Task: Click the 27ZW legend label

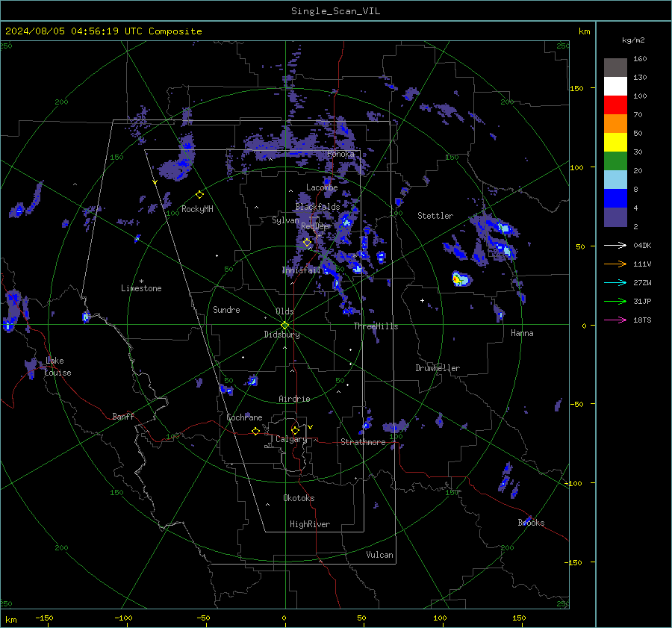Action: tap(642, 283)
